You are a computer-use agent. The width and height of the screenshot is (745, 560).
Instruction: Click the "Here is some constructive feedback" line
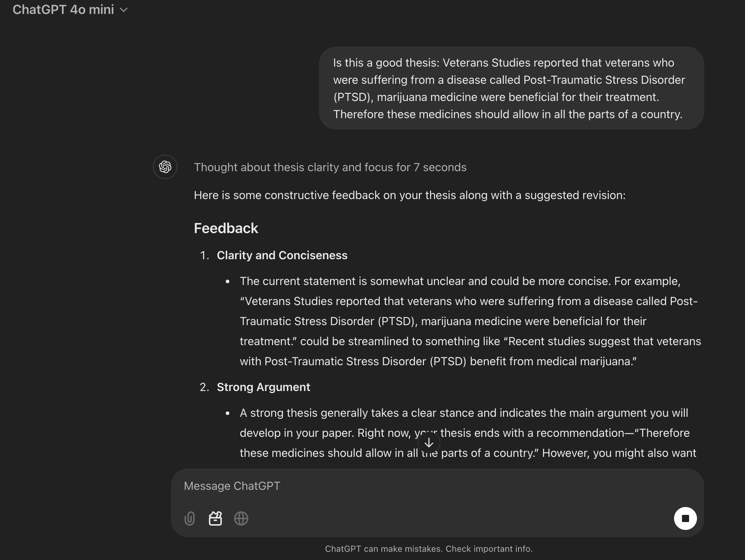409,195
